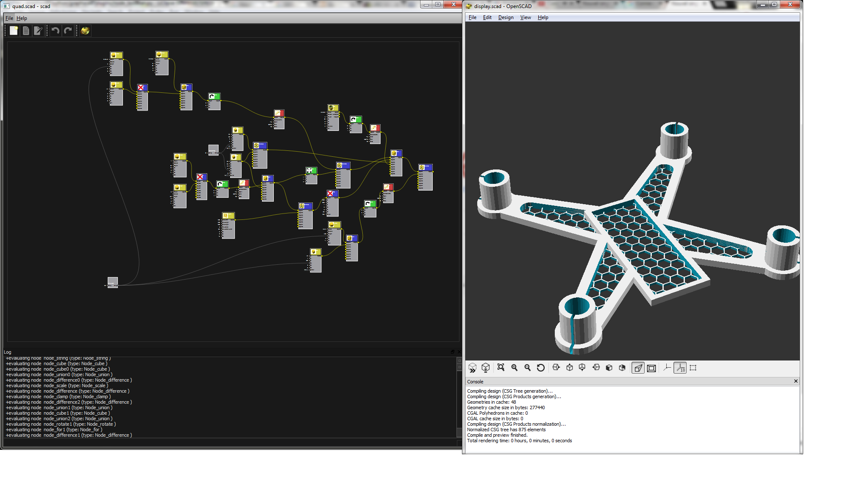
Task: Zoom out of the 3D model view
Action: coord(528,368)
